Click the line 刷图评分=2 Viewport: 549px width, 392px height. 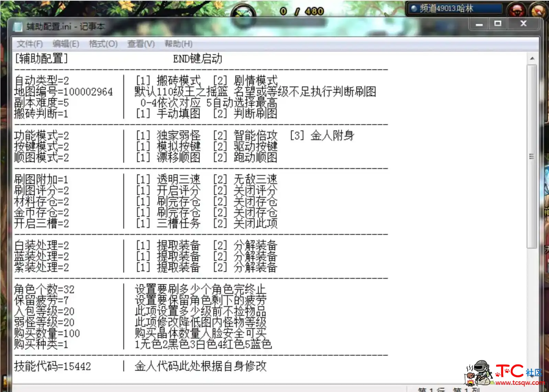coord(42,191)
